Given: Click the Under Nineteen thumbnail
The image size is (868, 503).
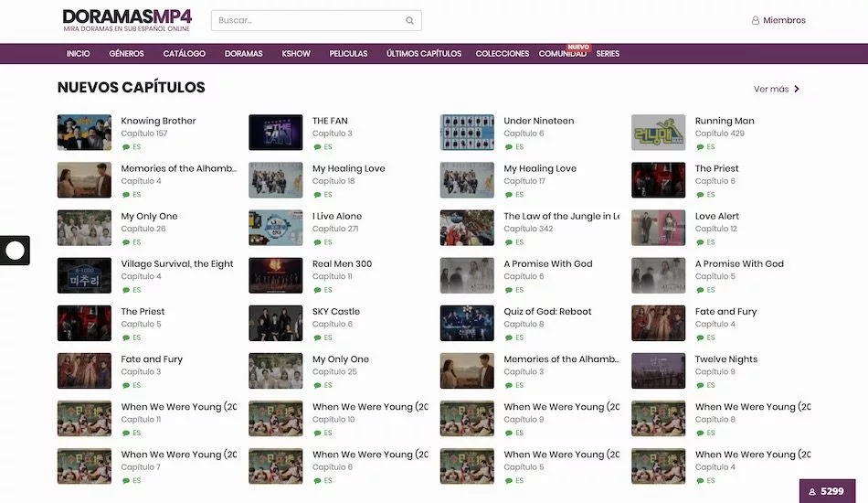Looking at the screenshot, I should tap(467, 133).
